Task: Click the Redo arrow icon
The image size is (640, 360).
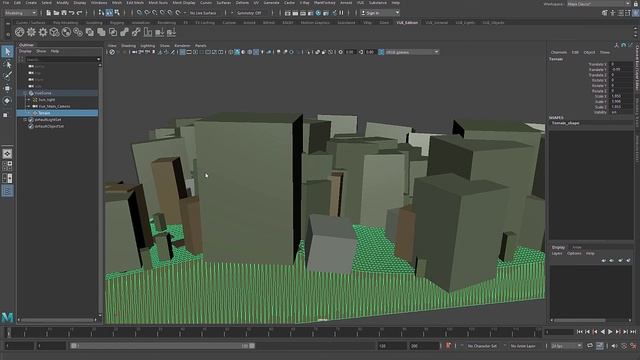Action: coord(79,13)
